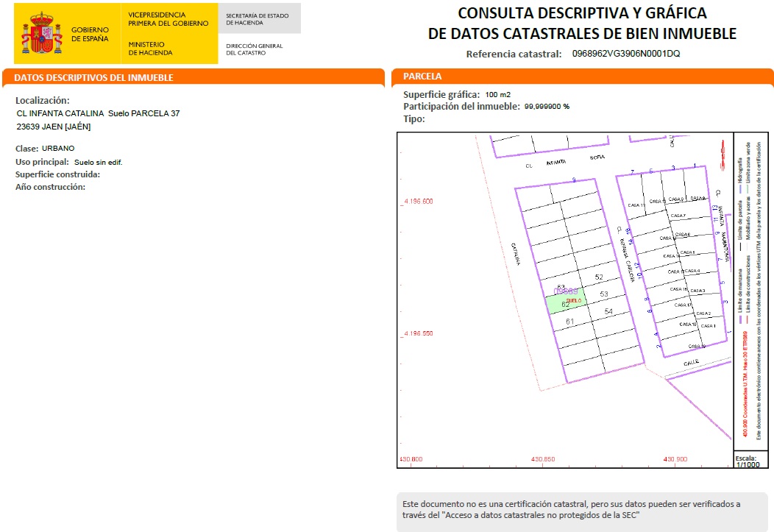Select parcel number 61 on the map
This screenshot has height=532, width=774.
click(x=569, y=322)
